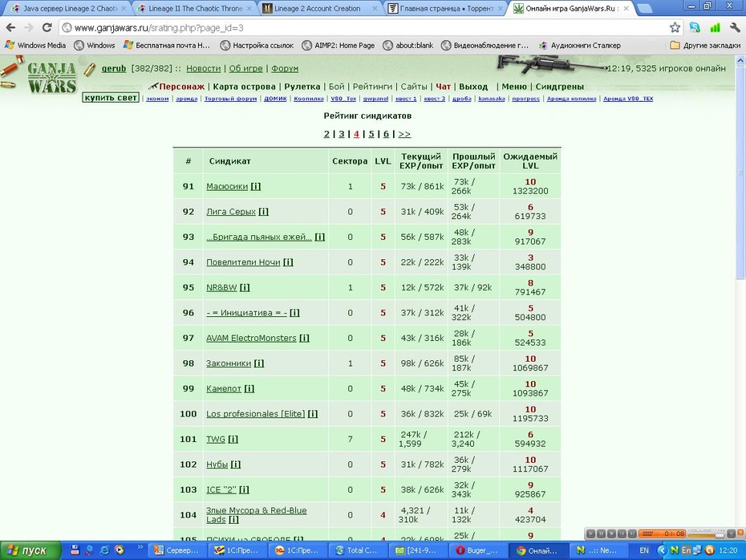Go to ratings page 2
The width and height of the screenshot is (746, 560).
pyautogui.click(x=326, y=134)
